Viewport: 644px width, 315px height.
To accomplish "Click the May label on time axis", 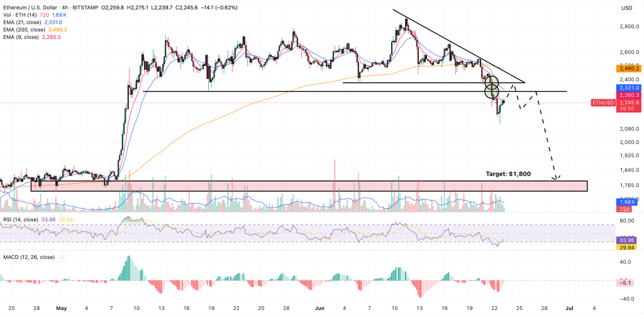I will click(x=61, y=308).
